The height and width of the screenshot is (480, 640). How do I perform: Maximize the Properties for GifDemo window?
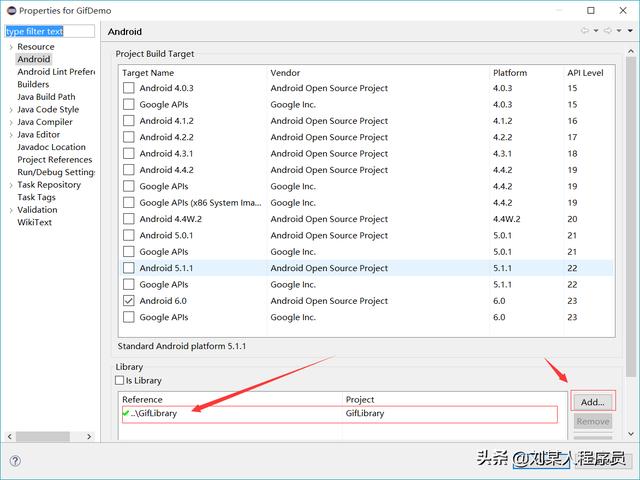tap(591, 10)
